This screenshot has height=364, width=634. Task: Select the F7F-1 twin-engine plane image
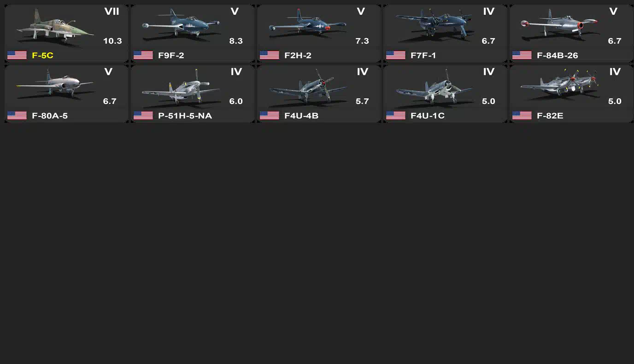click(434, 25)
